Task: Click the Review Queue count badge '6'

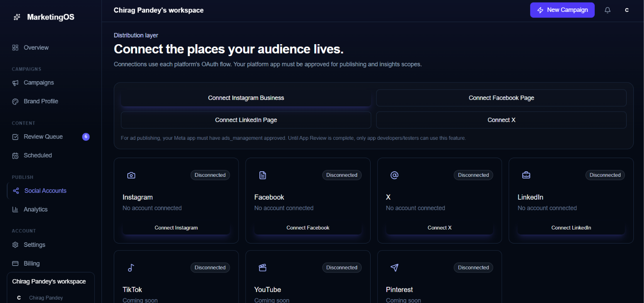Action: pyautogui.click(x=86, y=137)
